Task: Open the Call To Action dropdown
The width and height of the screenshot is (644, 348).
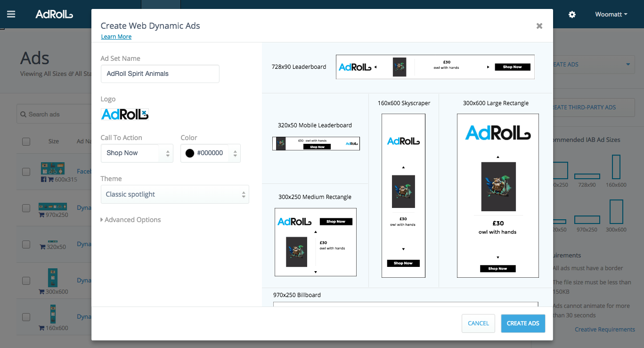Action: click(x=137, y=153)
